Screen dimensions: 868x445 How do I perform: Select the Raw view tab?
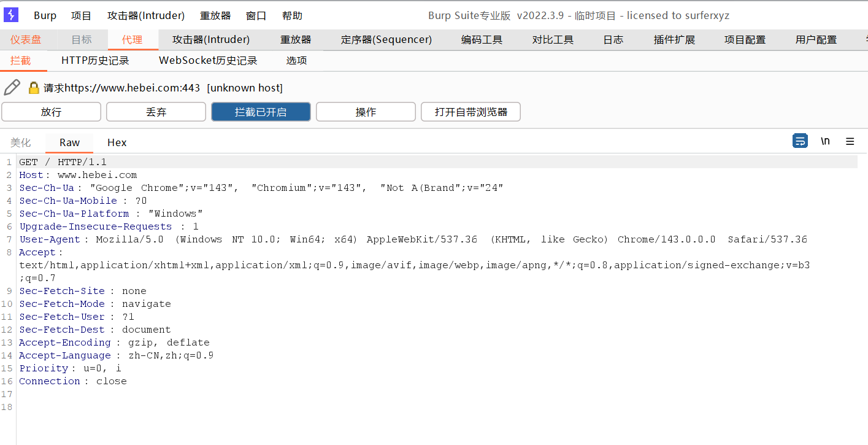(69, 142)
